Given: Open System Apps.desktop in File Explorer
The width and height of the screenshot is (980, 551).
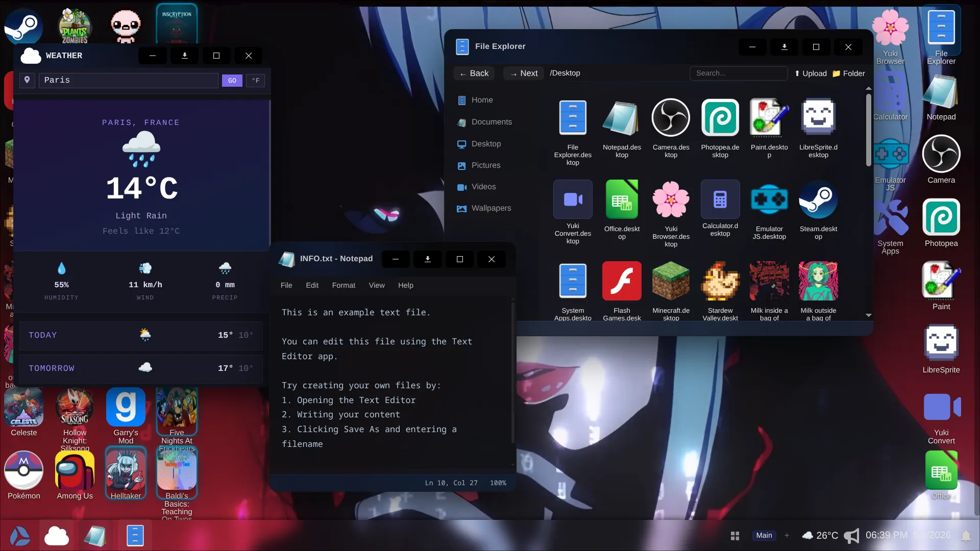Looking at the screenshot, I should pyautogui.click(x=573, y=291).
